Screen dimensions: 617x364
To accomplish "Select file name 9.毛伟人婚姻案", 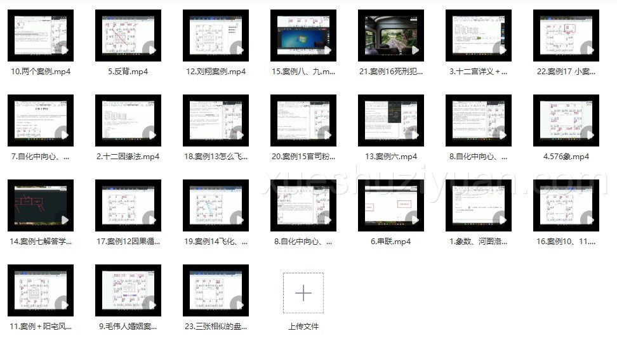I will point(128,326).
